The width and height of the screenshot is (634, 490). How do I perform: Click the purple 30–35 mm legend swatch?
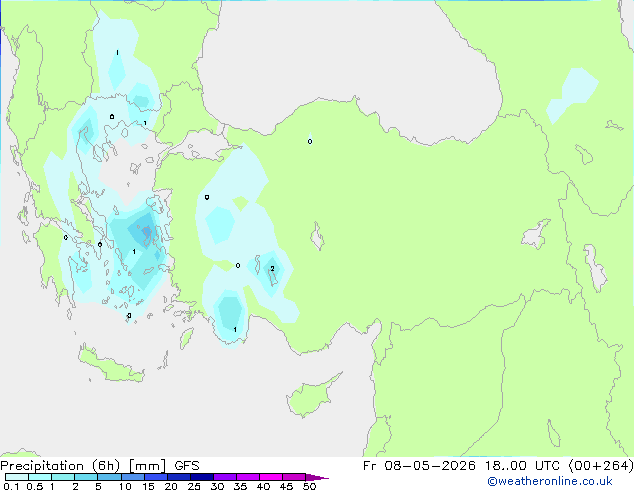225,477
